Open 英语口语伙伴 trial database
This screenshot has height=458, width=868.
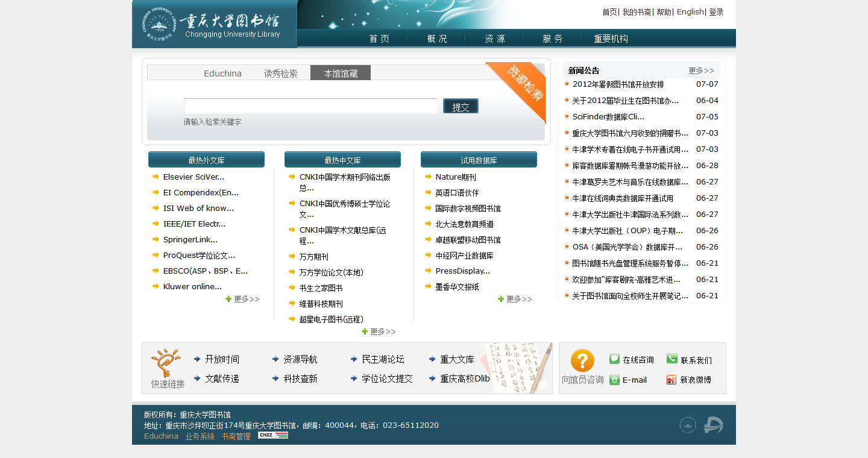458,193
